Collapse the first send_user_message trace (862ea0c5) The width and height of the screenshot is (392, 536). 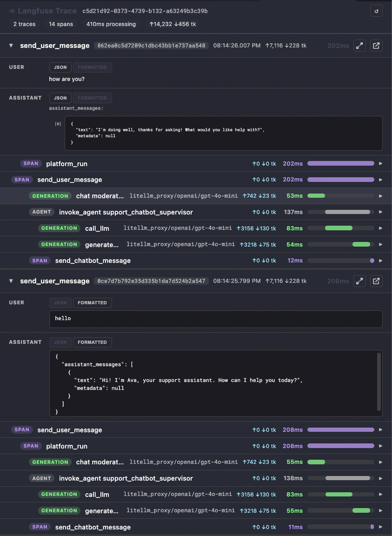point(11,46)
